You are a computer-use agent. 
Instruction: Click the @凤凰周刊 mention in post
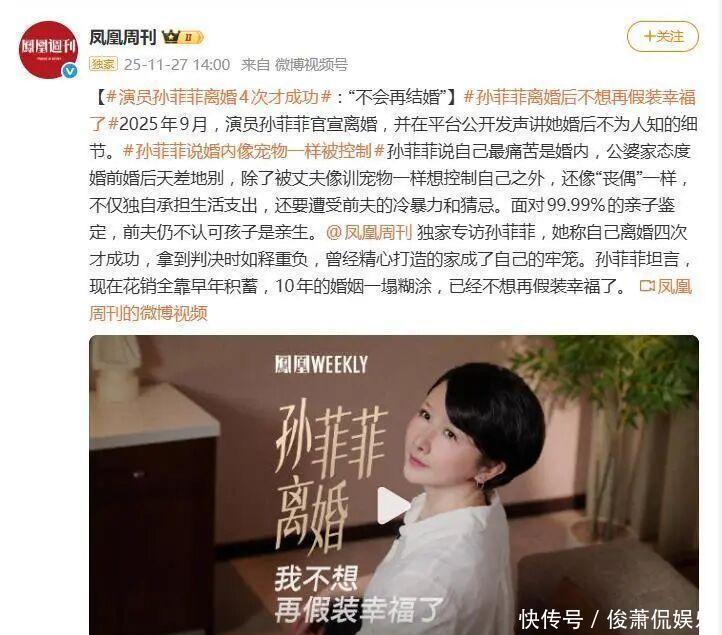369,232
